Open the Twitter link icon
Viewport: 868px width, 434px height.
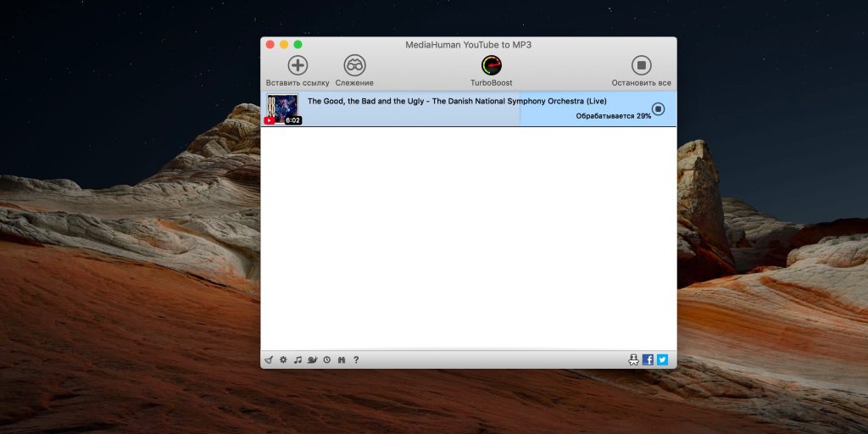click(x=662, y=359)
